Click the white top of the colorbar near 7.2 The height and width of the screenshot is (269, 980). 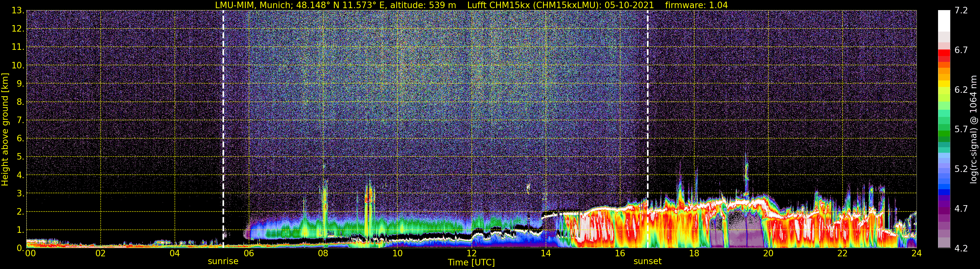(944, 21)
